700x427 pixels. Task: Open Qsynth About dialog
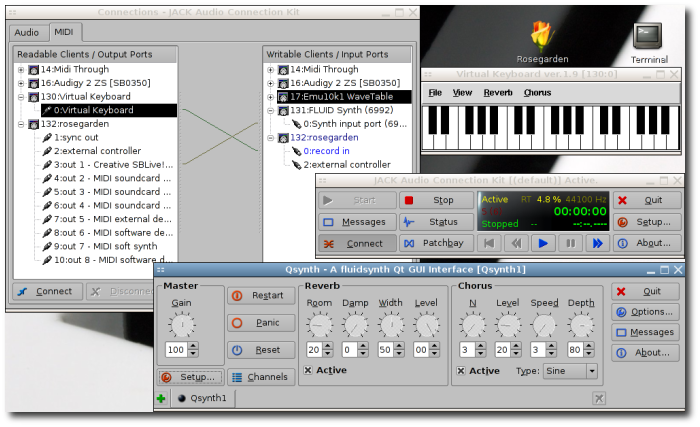pos(646,353)
